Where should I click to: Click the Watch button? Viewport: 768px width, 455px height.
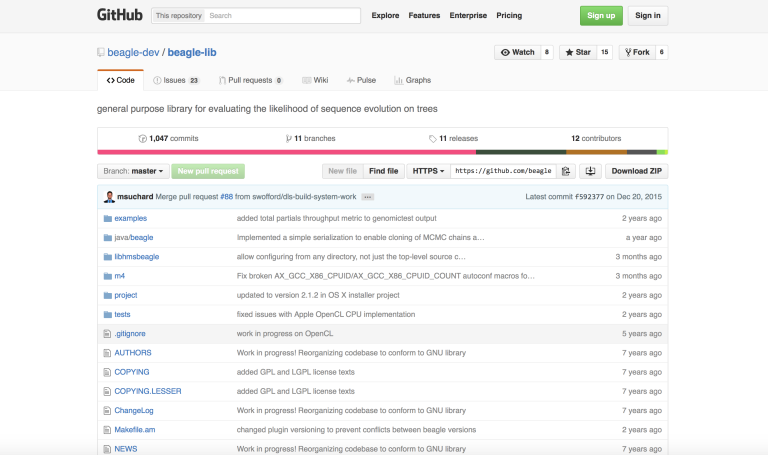(518, 52)
